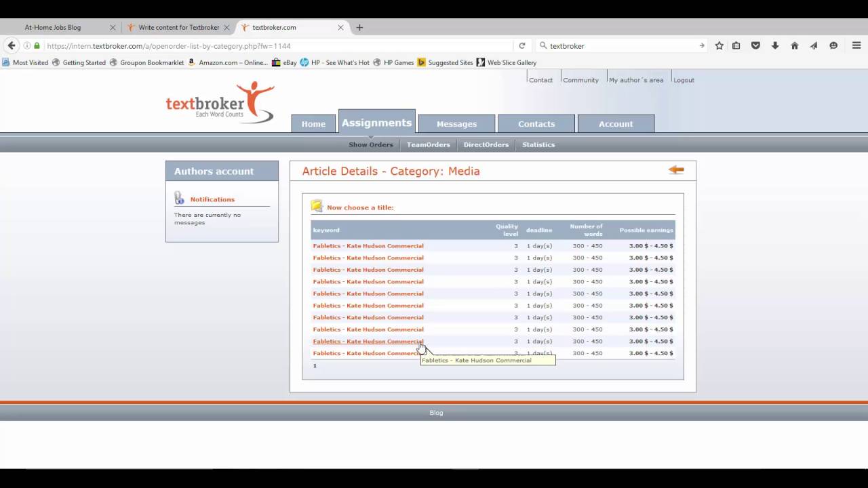Open eBay bookmark
The image size is (868, 488).
pyautogui.click(x=284, y=62)
